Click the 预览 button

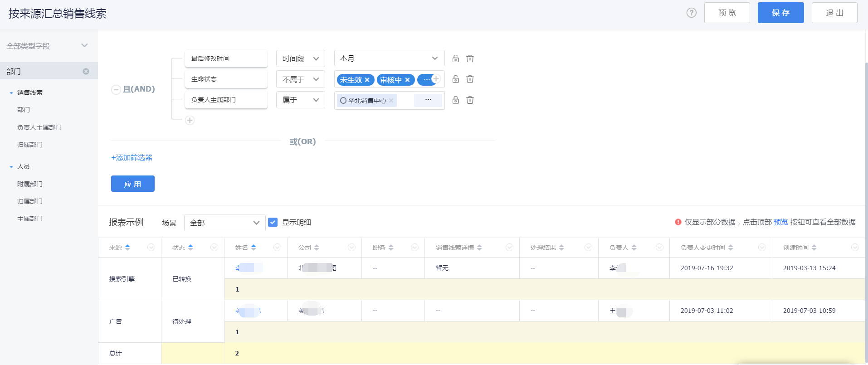click(x=727, y=13)
